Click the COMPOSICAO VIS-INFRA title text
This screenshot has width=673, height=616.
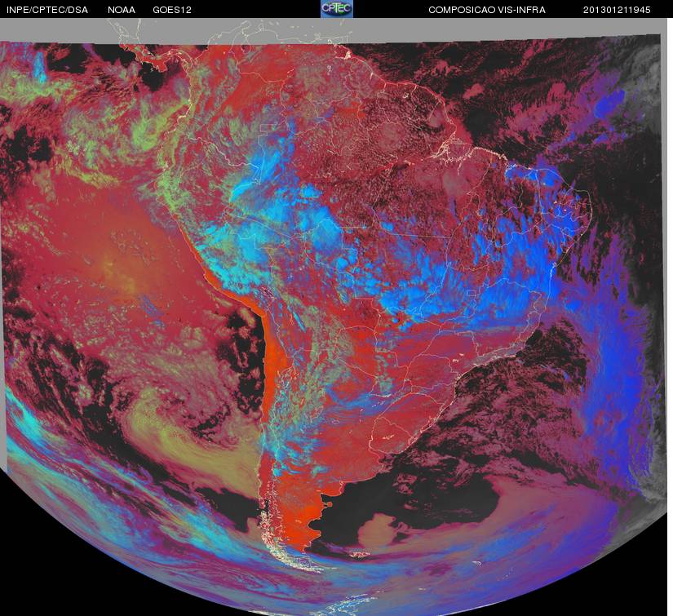[487, 10]
